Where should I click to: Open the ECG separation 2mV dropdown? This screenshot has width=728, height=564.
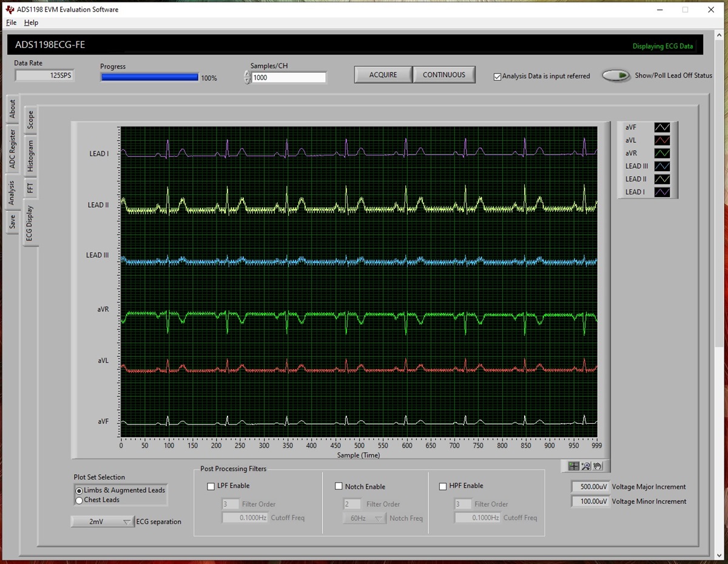(102, 522)
